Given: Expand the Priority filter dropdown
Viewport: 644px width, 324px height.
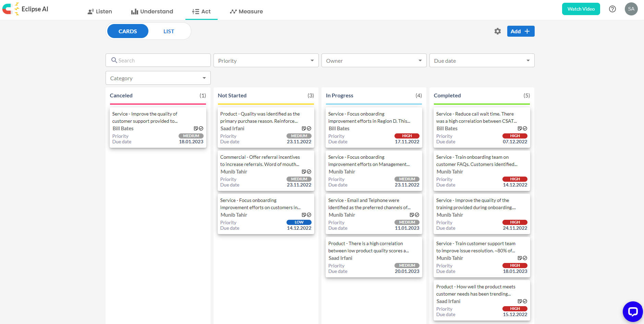Looking at the screenshot, I should point(266,61).
